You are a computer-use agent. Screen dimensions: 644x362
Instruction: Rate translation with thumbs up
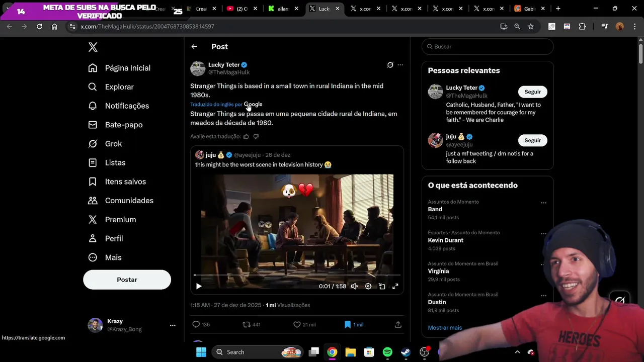246,136
